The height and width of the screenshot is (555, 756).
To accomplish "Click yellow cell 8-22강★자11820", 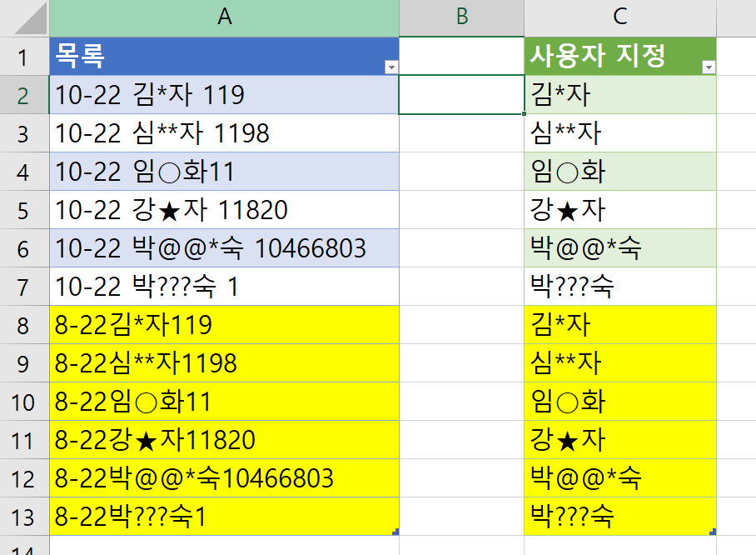I will pos(224,440).
